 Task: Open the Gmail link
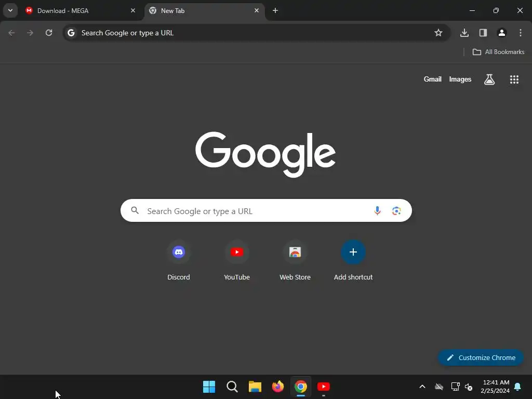(433, 79)
